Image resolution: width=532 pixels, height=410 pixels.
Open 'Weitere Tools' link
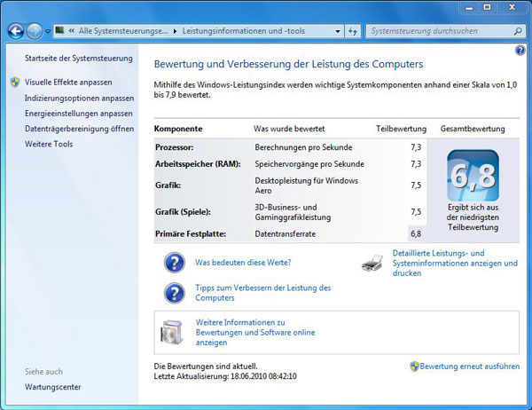click(x=49, y=144)
